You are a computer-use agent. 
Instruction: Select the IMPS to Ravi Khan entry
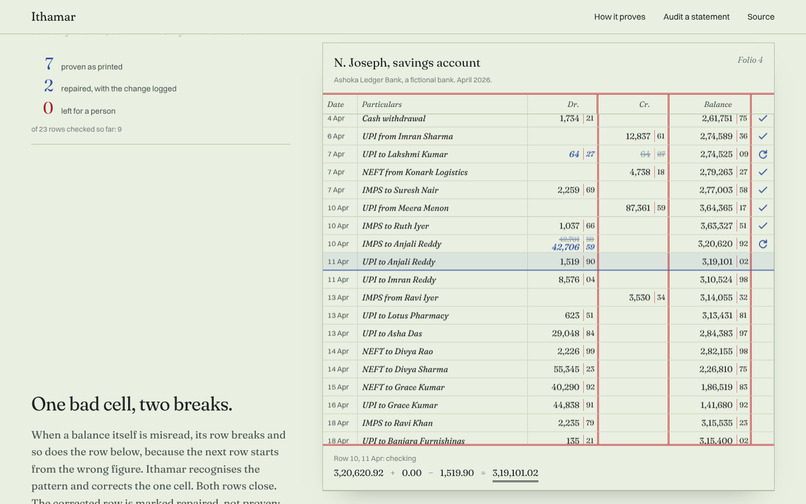548,423
